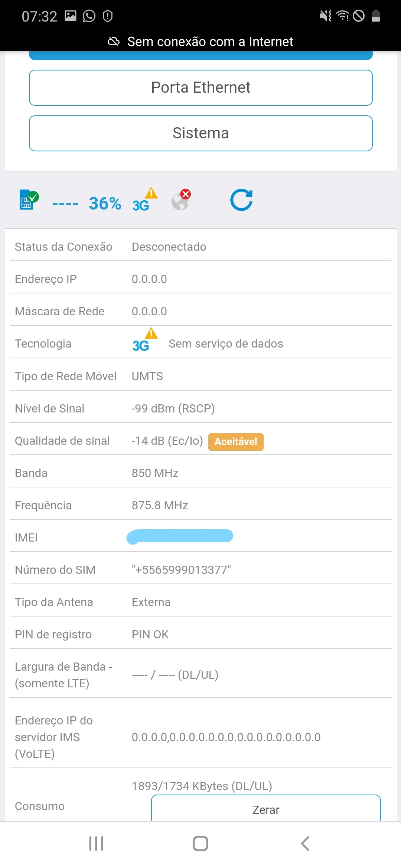Tap the Desconectado connection status text
Image resolution: width=401 pixels, height=868 pixels.
click(x=169, y=247)
